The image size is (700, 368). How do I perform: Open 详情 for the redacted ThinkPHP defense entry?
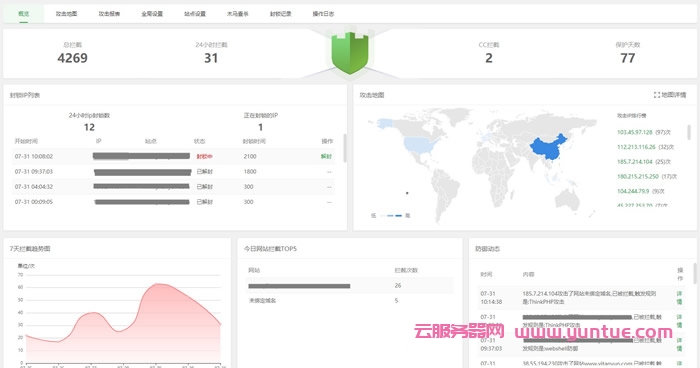679,321
